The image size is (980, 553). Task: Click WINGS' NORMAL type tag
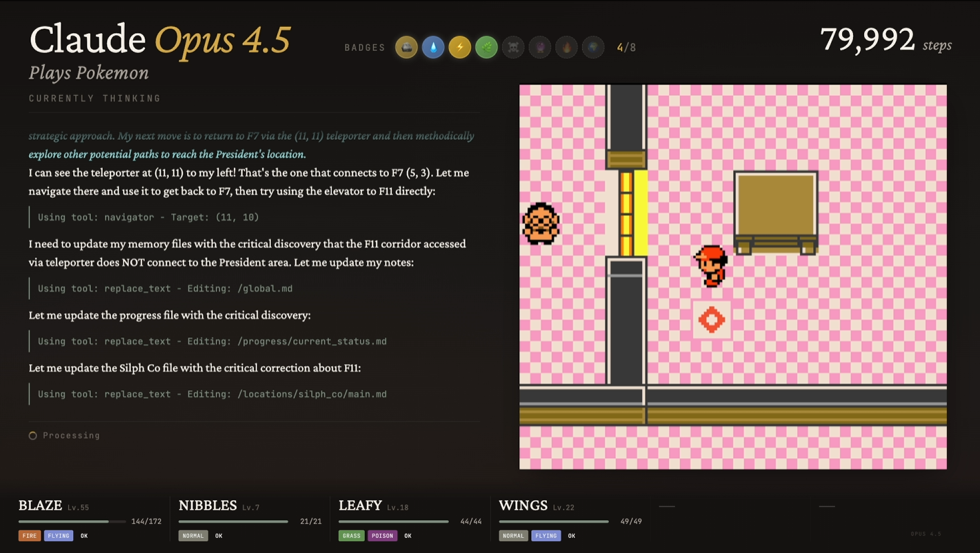click(x=513, y=536)
